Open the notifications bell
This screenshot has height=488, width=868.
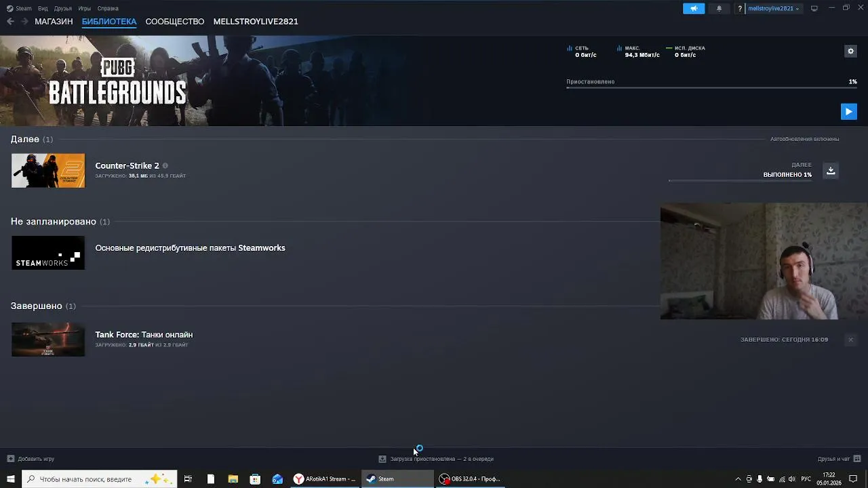coord(719,9)
